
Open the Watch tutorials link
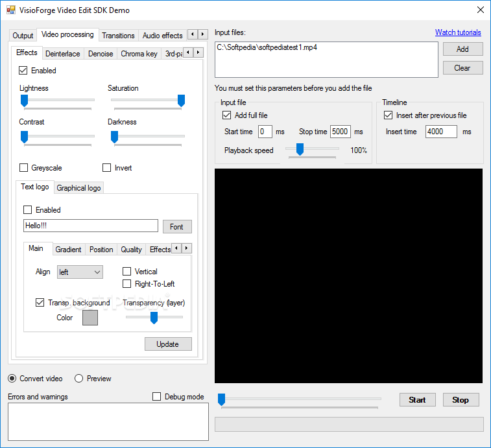coord(458,32)
